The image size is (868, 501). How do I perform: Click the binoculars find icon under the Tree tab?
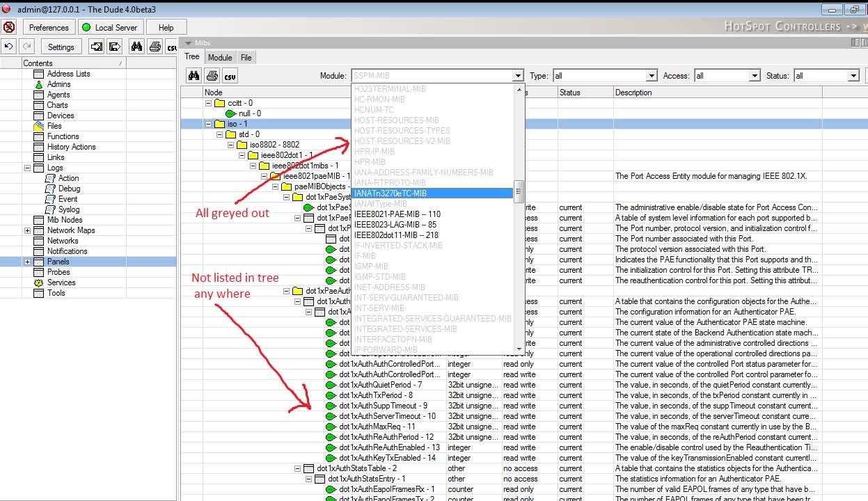pos(194,76)
